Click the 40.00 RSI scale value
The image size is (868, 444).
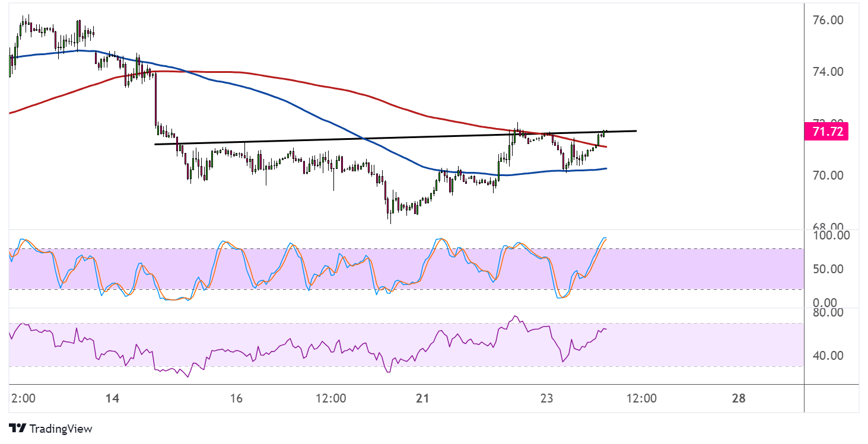tap(828, 356)
